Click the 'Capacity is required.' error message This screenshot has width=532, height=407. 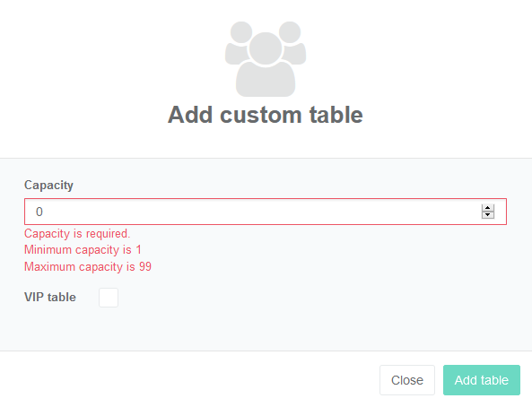[77, 234]
